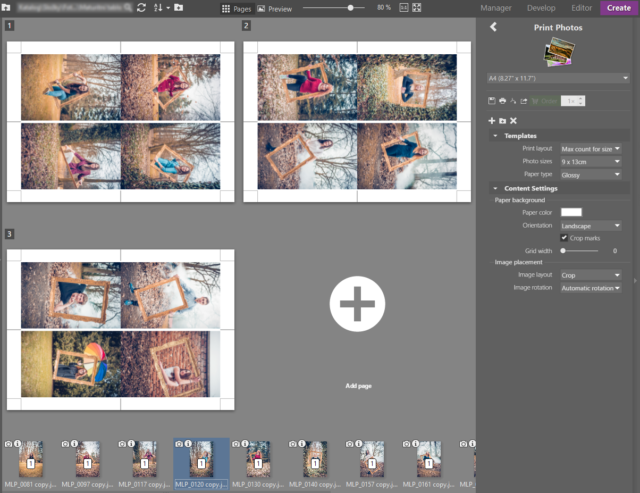This screenshot has width=640, height=493.
Task: Click the new folder icon in the toolbar
Action: click(x=178, y=7)
